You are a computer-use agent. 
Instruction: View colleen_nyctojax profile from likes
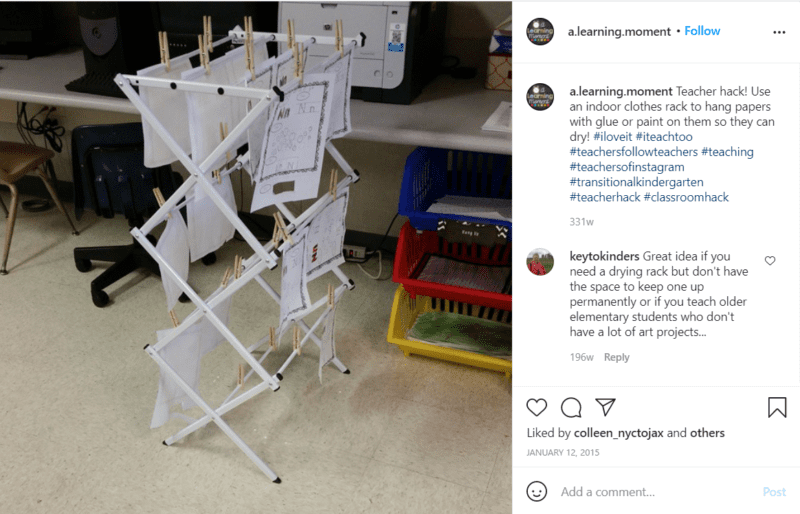point(618,433)
